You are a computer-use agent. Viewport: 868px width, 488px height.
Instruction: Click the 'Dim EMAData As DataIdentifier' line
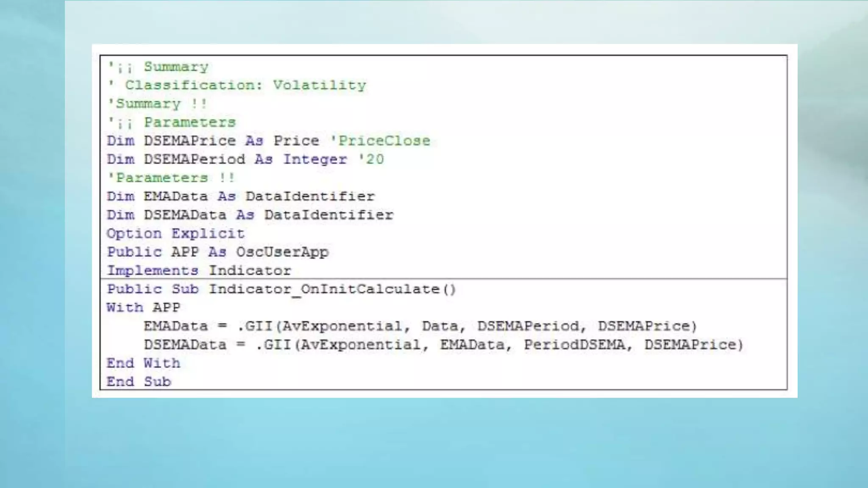tap(240, 196)
